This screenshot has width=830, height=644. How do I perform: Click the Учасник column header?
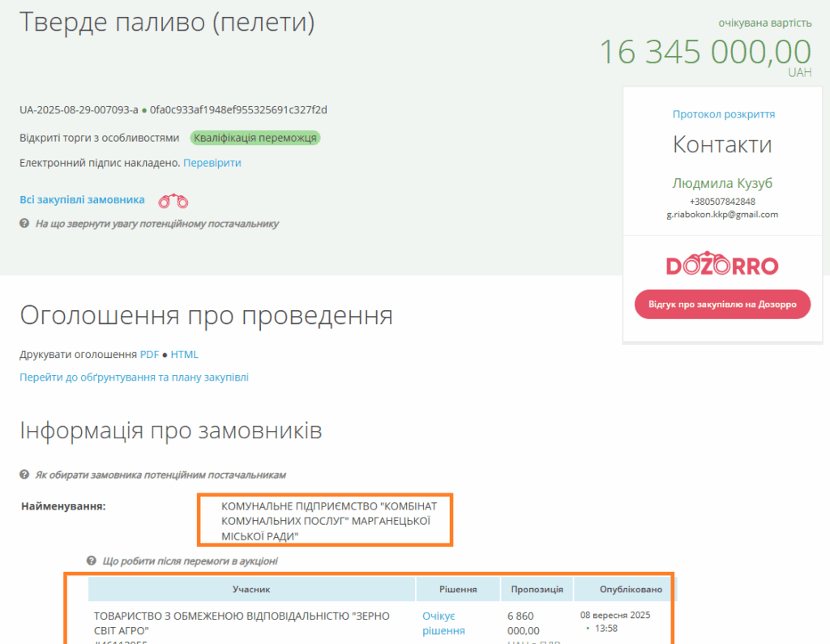[x=251, y=589]
